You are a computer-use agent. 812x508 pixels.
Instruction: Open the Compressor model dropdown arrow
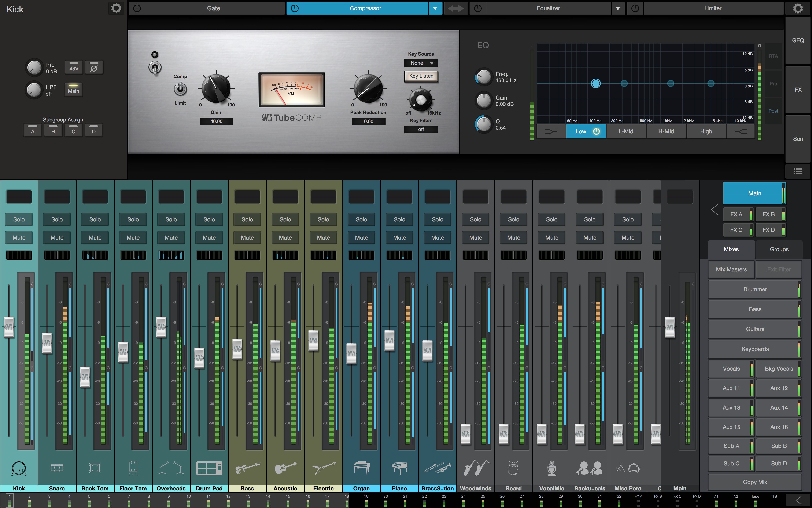[x=435, y=8]
